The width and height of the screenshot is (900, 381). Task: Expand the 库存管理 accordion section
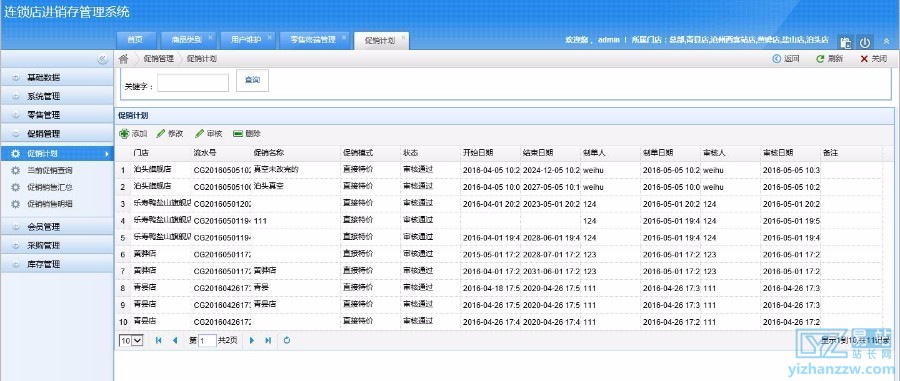pos(57,265)
